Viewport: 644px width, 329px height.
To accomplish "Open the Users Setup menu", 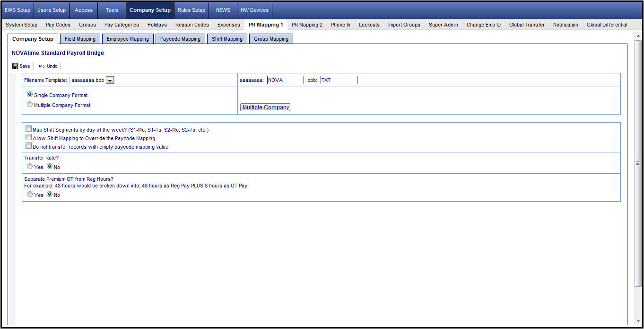I will pos(52,10).
